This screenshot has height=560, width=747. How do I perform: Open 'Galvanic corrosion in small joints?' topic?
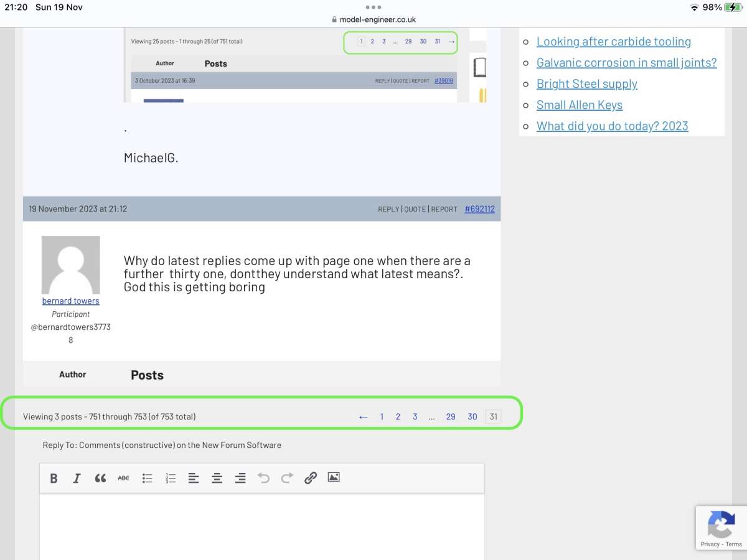coord(627,63)
